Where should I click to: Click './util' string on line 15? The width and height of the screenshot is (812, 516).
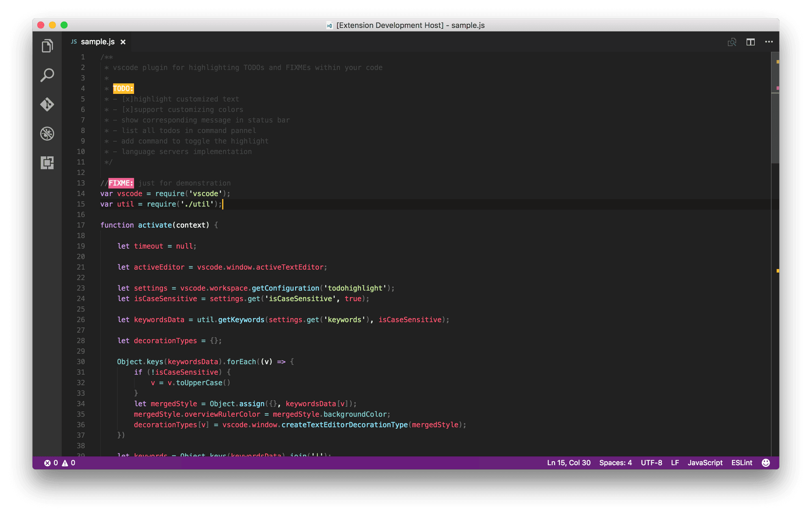click(197, 204)
